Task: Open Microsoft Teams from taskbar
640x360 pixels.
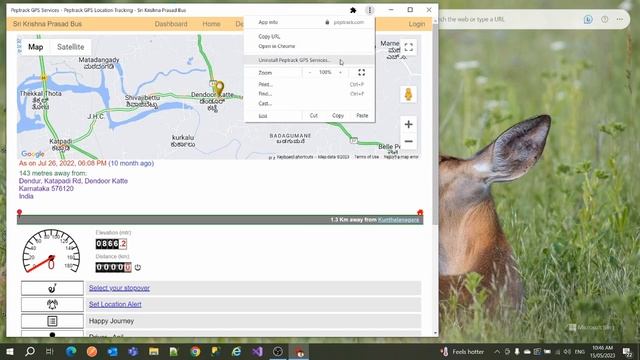Action: (x=133, y=351)
